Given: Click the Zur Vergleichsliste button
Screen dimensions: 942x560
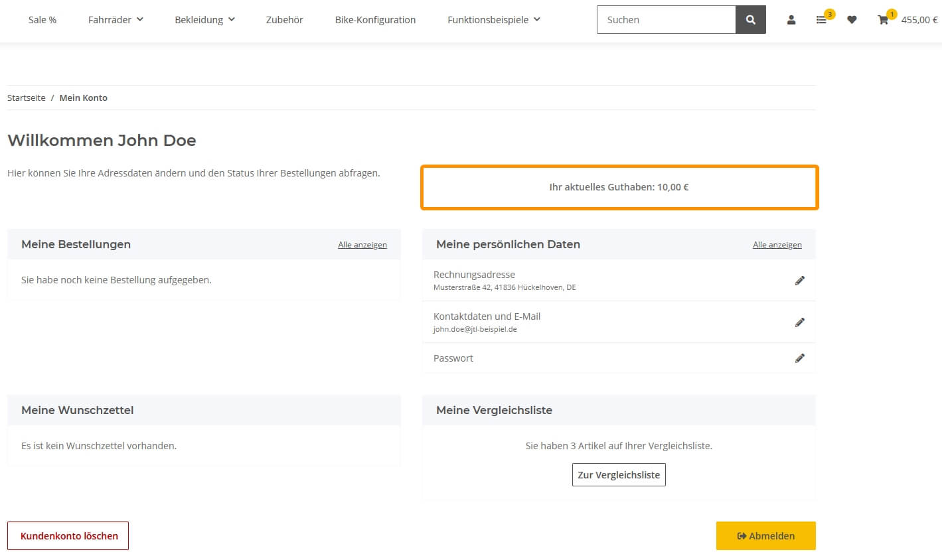Looking at the screenshot, I should coord(619,475).
